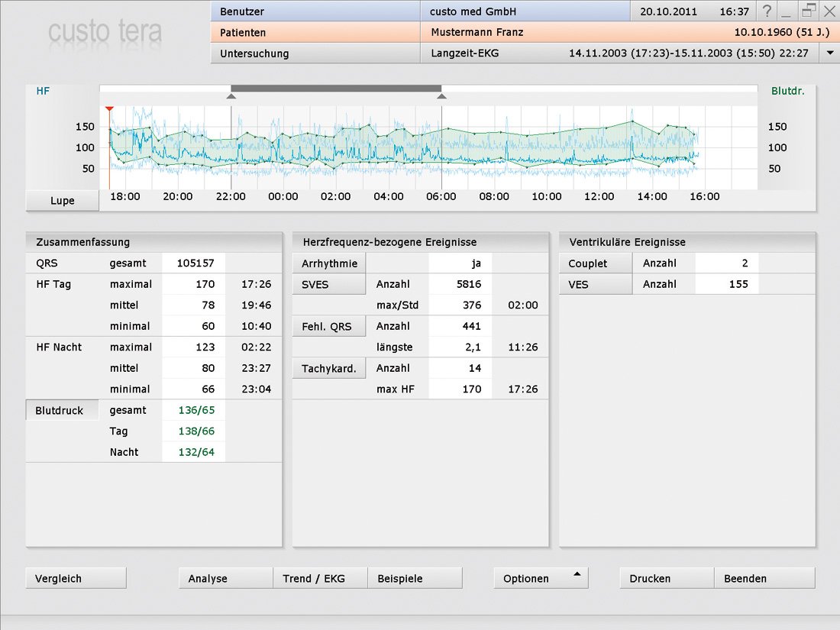Image resolution: width=840 pixels, height=630 pixels.
Task: Click the left gray range marker triangle
Action: 231,96
